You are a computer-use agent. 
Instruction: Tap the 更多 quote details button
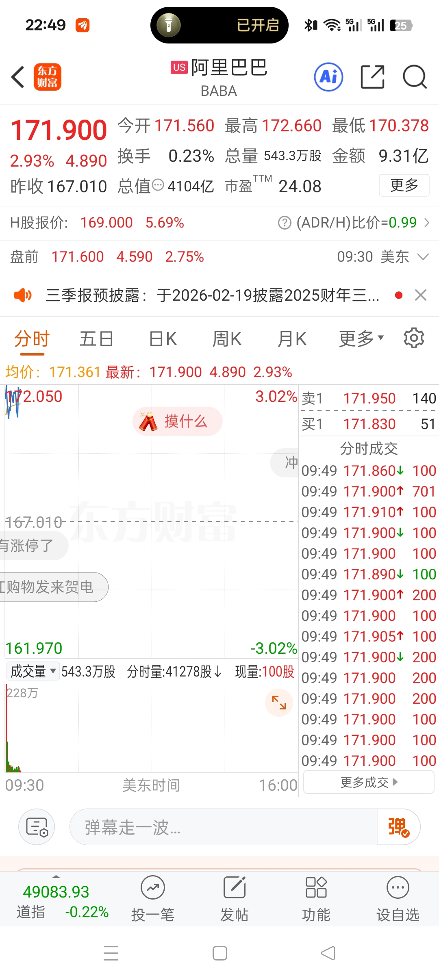coord(404,185)
